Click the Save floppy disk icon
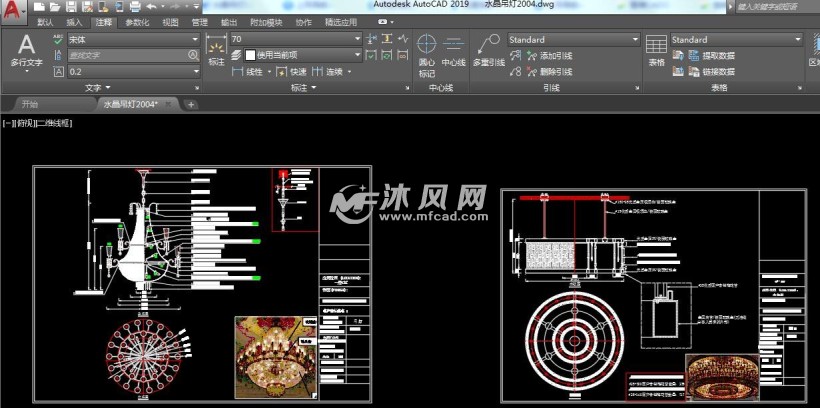820x408 pixels. [x=71, y=7]
